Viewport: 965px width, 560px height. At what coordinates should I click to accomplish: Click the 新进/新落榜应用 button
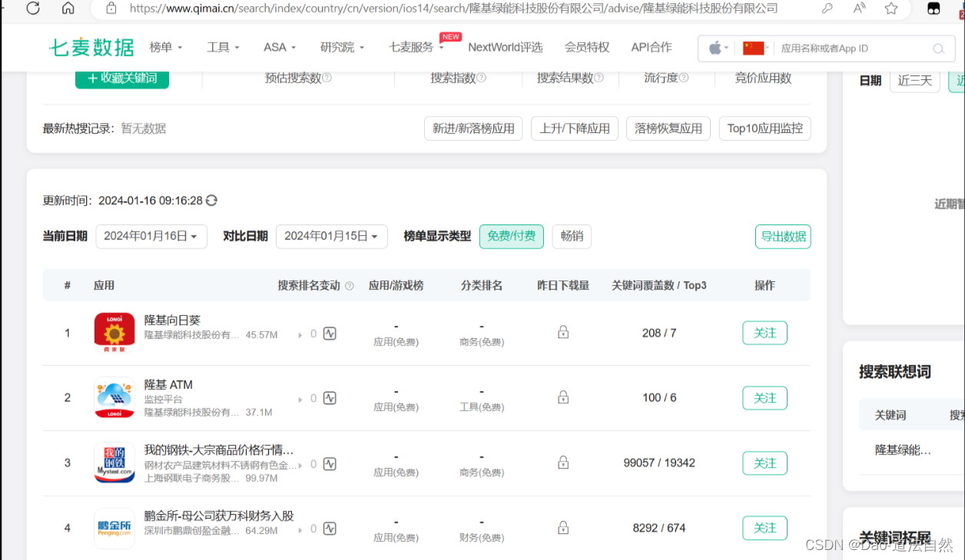click(x=473, y=129)
